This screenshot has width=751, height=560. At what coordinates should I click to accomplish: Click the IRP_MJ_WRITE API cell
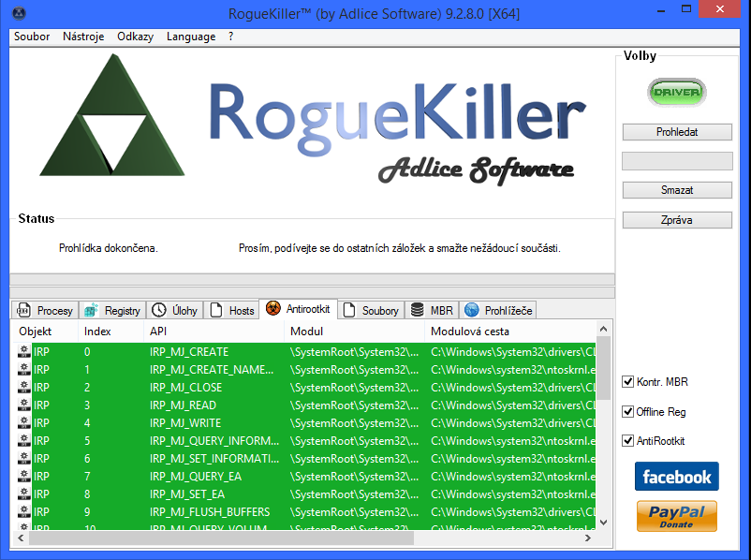[185, 422]
